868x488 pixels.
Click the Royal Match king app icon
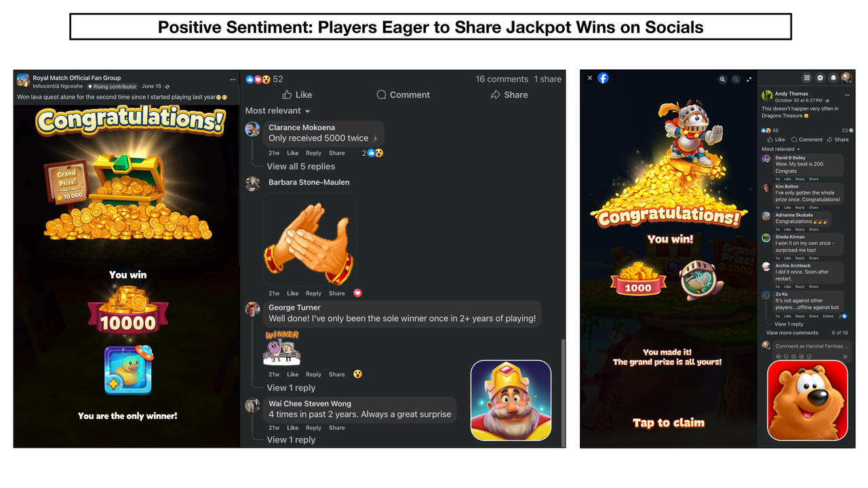pos(511,400)
